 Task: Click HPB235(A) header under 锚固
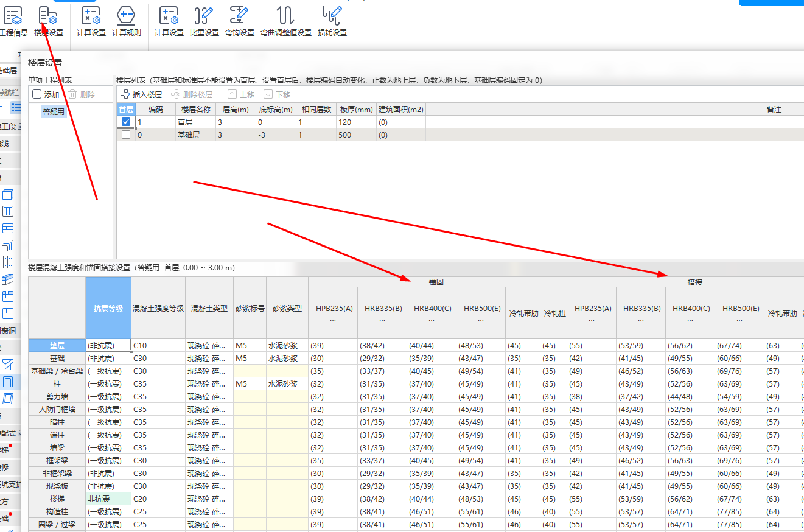(334, 313)
